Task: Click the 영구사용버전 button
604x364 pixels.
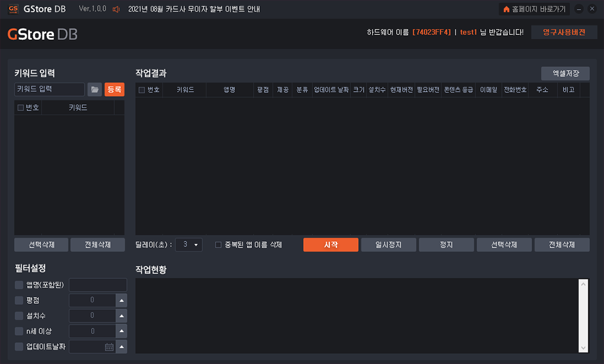Action: tap(564, 33)
